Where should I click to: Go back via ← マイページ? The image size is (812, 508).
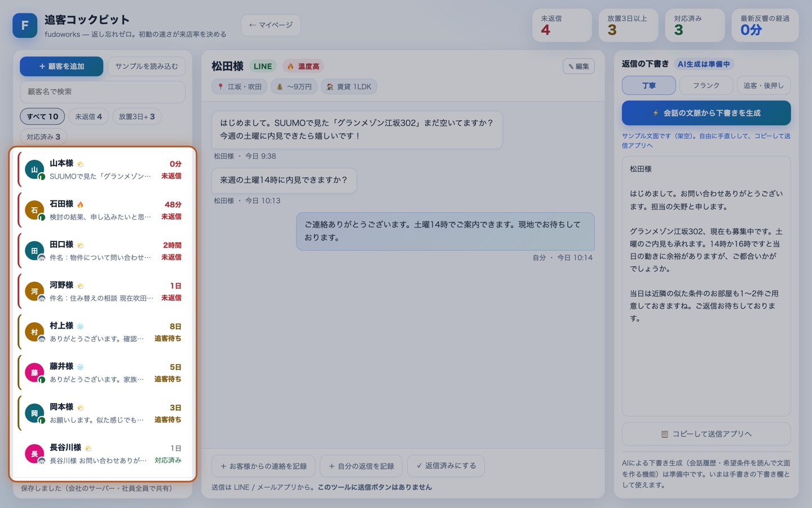271,25
